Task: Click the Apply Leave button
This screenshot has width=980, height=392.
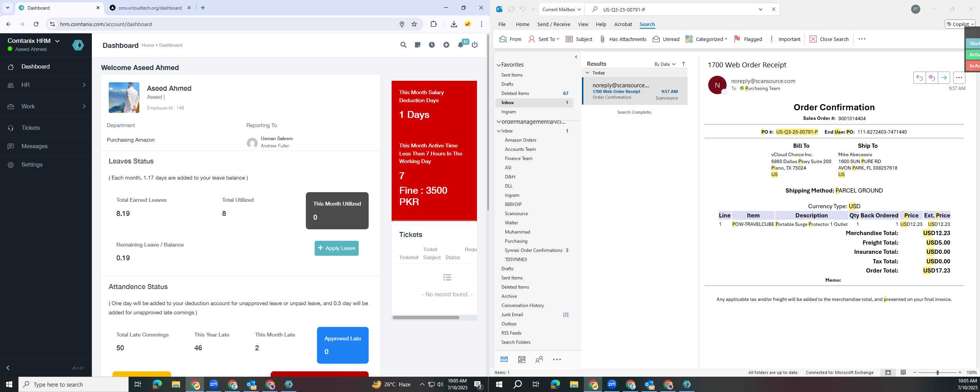Action: [336, 248]
